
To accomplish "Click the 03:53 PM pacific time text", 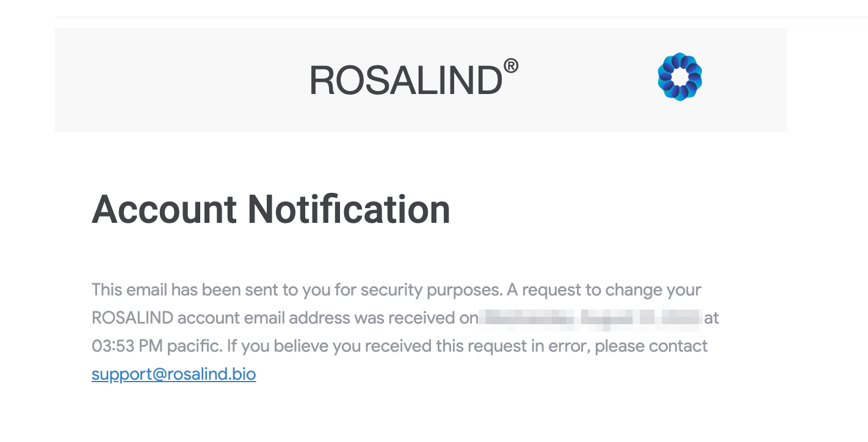I will [x=157, y=346].
